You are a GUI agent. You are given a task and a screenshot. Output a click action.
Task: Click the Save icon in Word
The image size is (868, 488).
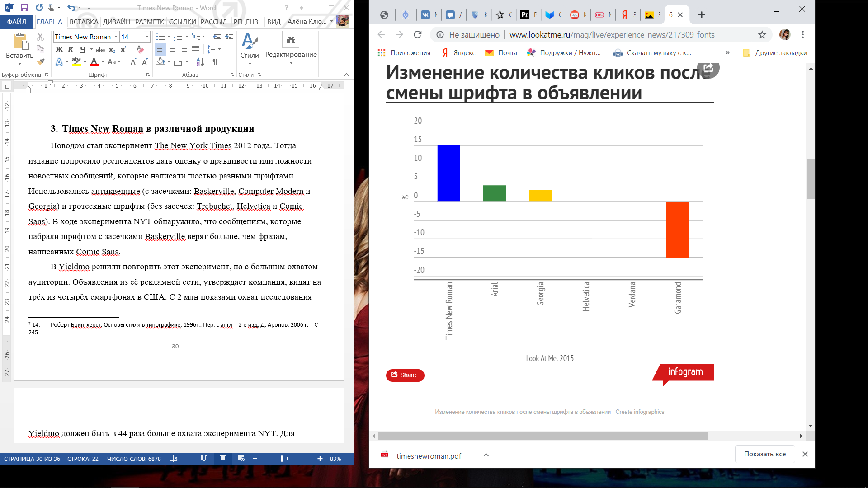click(24, 8)
